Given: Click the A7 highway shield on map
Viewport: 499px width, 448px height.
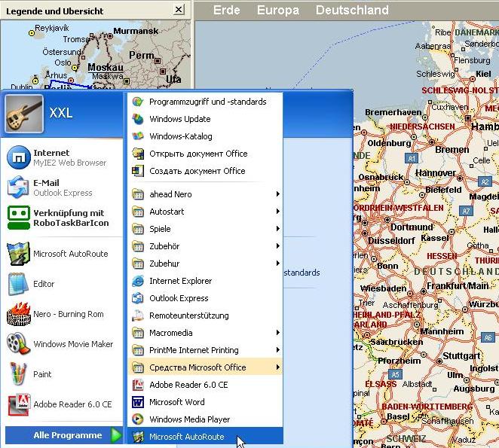Looking at the screenshot, I should (466, 211).
